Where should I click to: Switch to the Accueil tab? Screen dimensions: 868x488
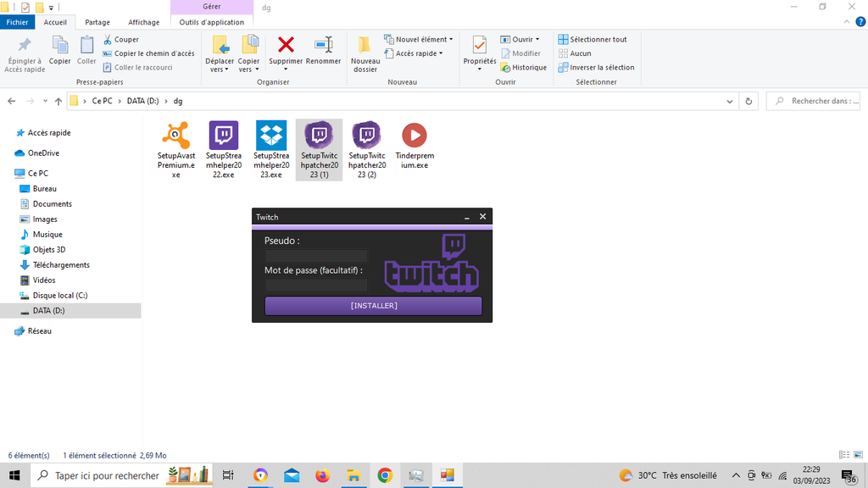55,22
